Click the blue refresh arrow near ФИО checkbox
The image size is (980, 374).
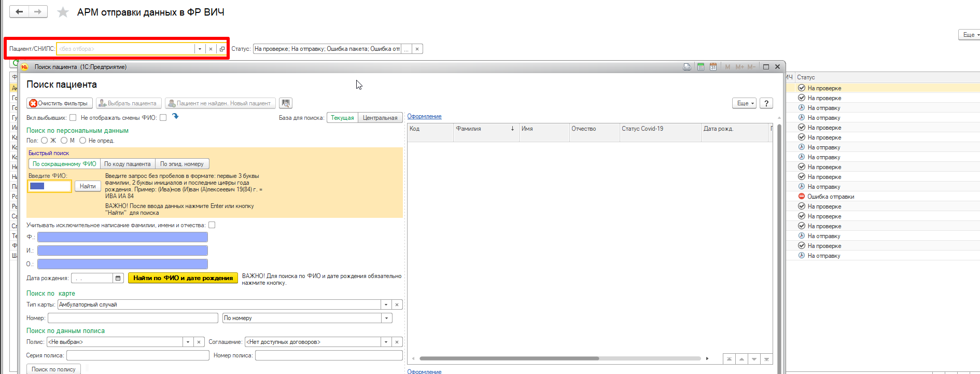click(175, 117)
